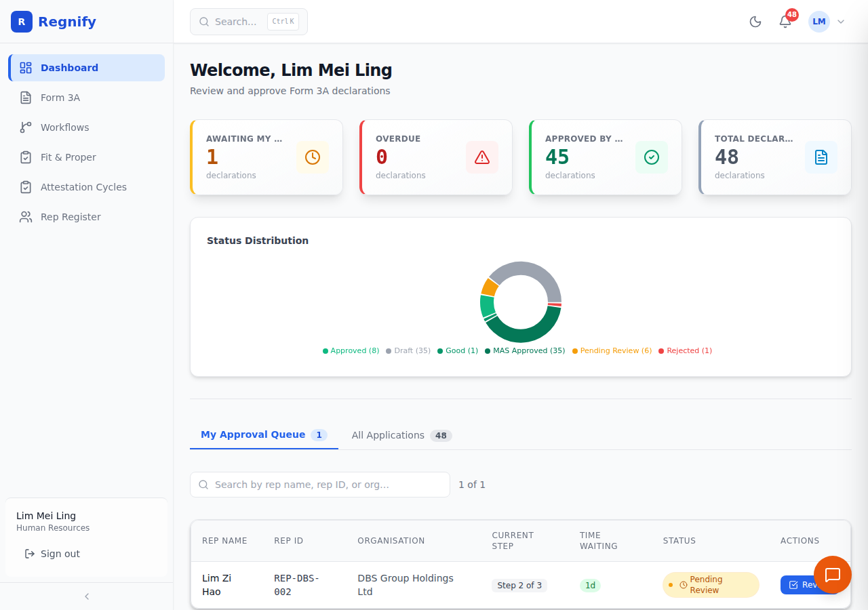Click the Overdue warning triangle icon
This screenshot has height=610, width=868.
point(482,157)
